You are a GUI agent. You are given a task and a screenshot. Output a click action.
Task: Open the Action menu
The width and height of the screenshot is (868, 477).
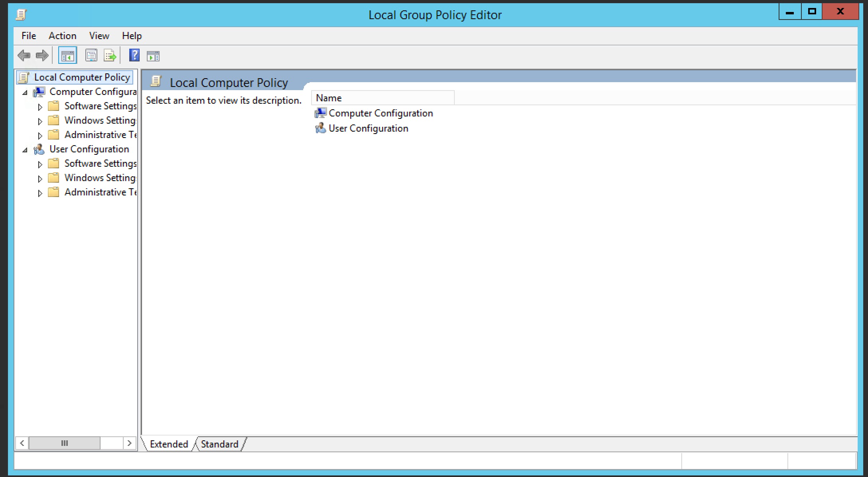(x=62, y=36)
